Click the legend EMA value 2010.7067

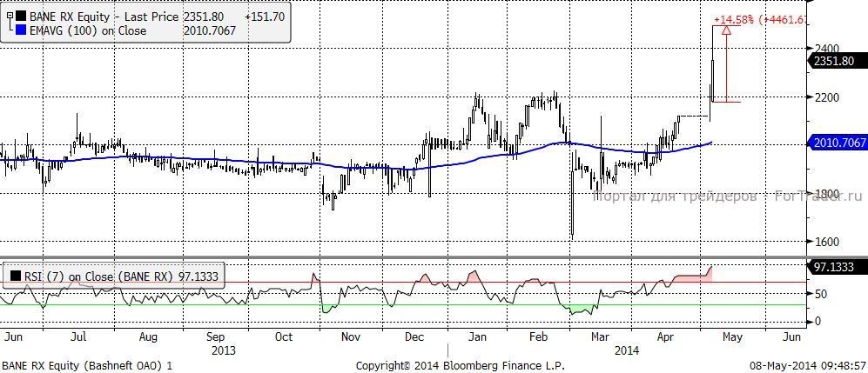point(209,31)
